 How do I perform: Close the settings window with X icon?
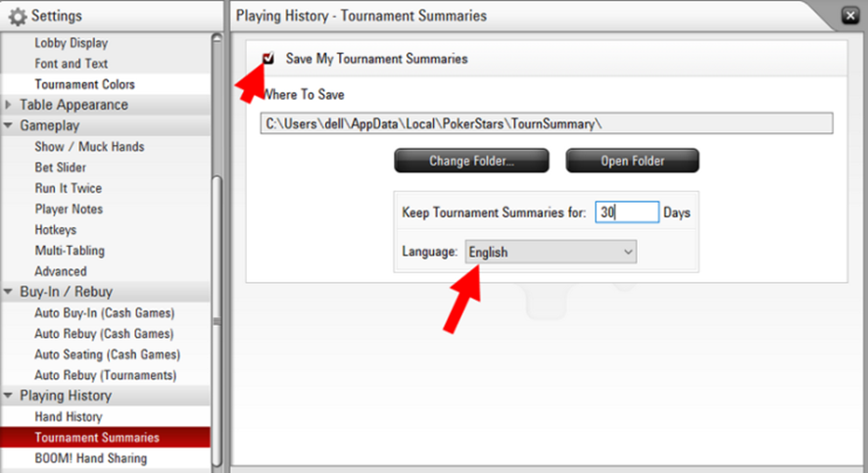pyautogui.click(x=849, y=16)
